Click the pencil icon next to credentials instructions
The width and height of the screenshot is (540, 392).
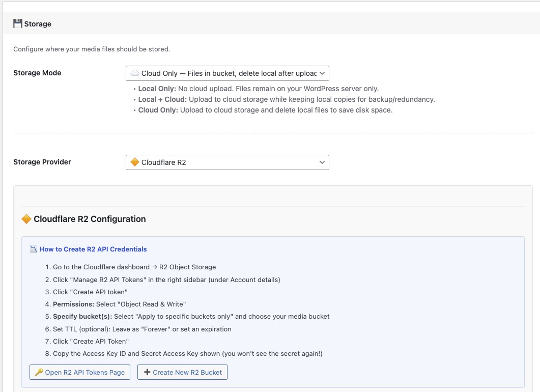coord(33,249)
